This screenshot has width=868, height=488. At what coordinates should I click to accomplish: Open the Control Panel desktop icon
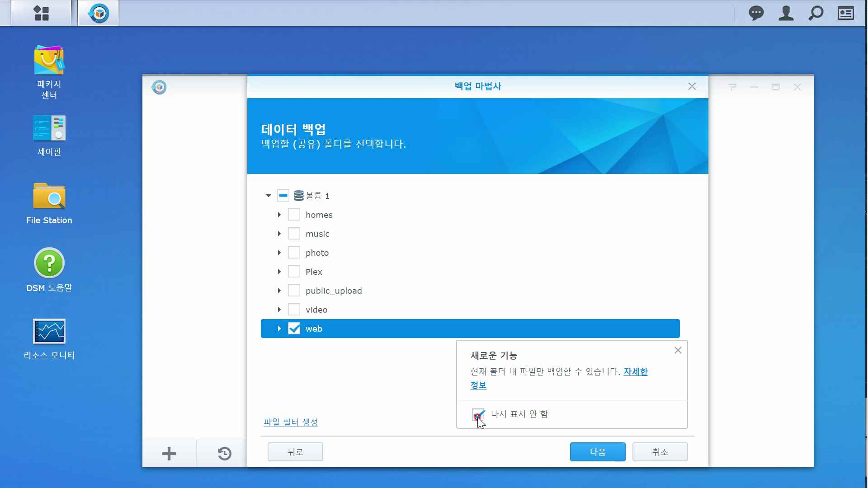(49, 129)
